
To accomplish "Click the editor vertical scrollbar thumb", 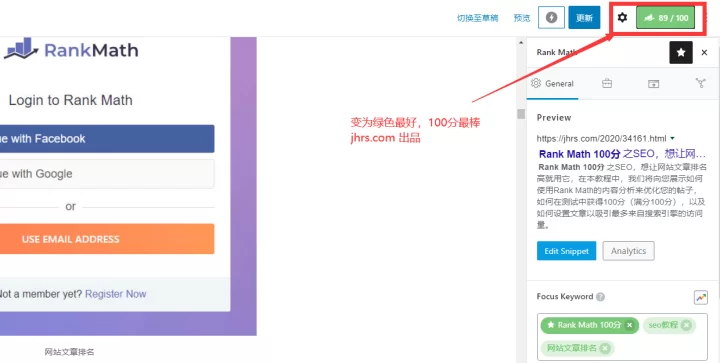I will point(521,114).
